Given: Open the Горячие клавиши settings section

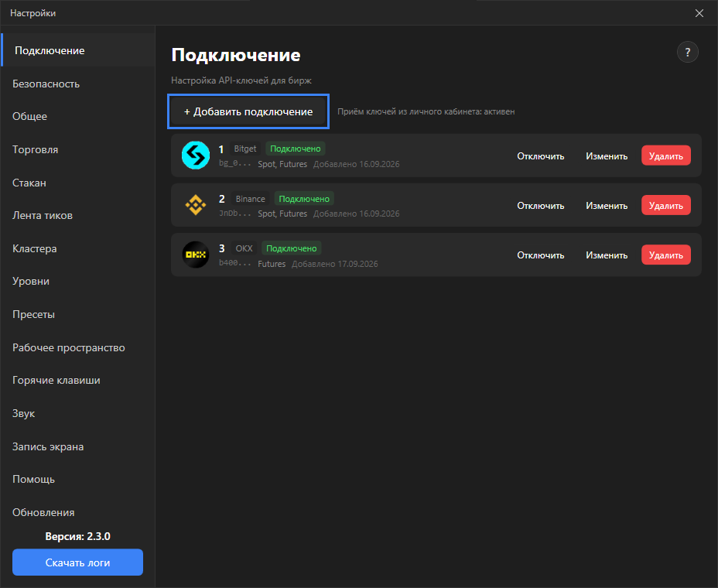Looking at the screenshot, I should click(x=78, y=380).
